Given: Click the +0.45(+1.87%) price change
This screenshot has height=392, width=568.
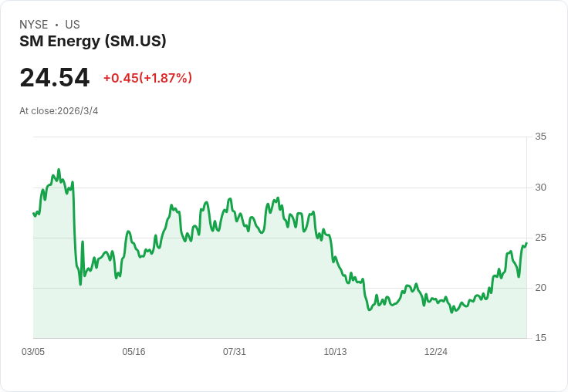Looking at the screenshot, I should pos(147,78).
